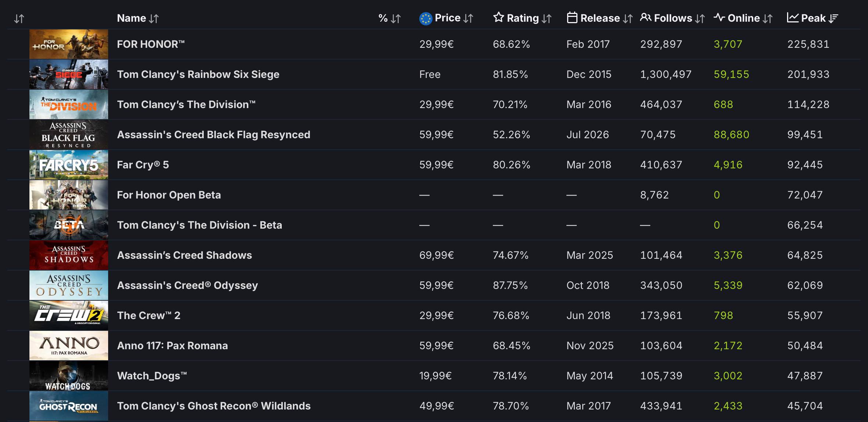
Task: Open the Anno 117 Pax Romana thumbnail
Action: coord(69,346)
